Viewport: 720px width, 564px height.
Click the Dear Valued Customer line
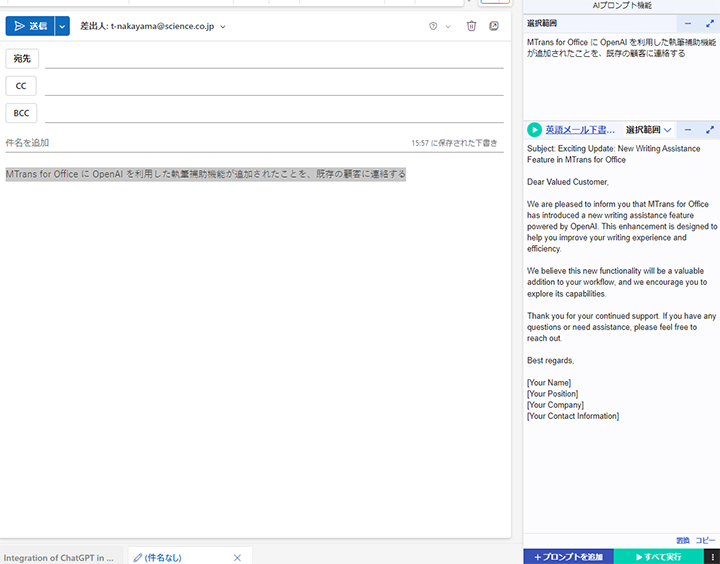pos(568,182)
